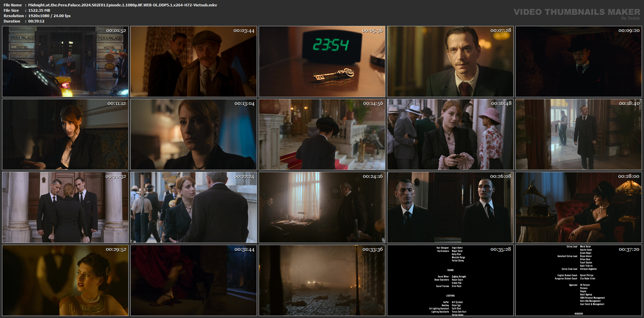
Task: Select the 00:31:44 dark red thumbnail
Action: point(194,280)
